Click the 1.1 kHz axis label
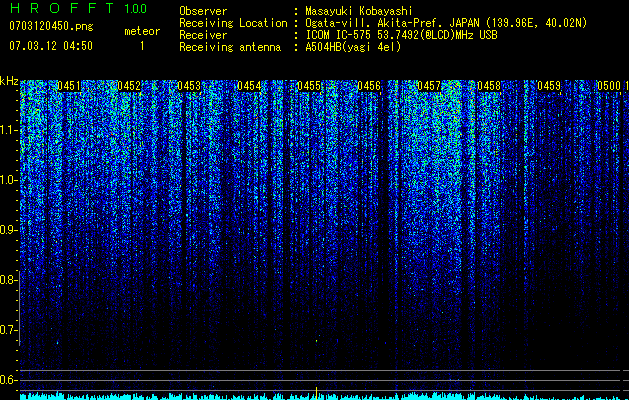629x400 pixels. [x=8, y=130]
